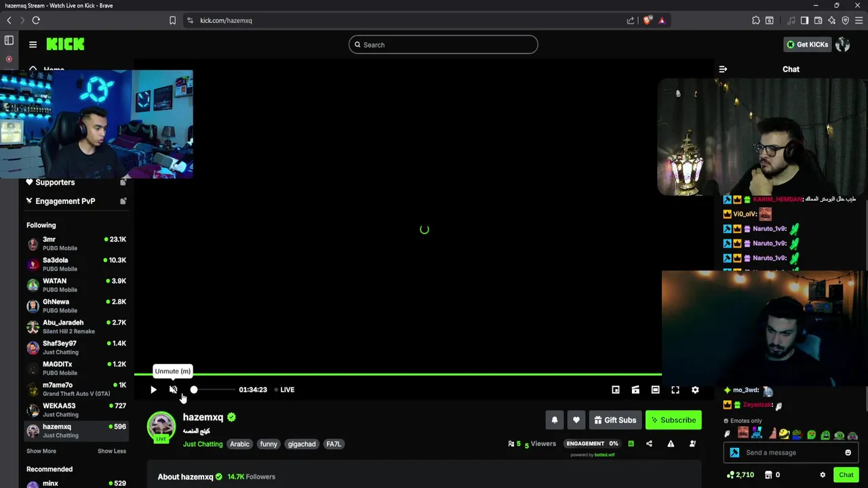Send message with Chat button
The image size is (868, 488).
(x=846, y=475)
